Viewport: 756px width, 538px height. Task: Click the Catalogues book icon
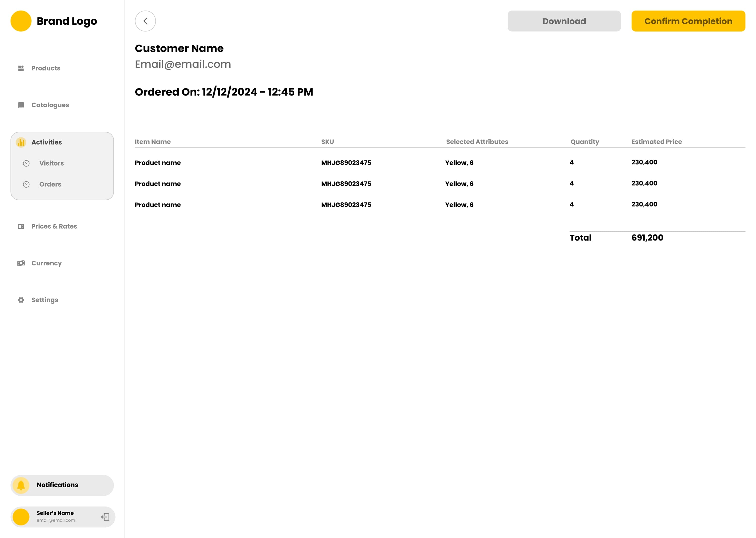[21, 105]
